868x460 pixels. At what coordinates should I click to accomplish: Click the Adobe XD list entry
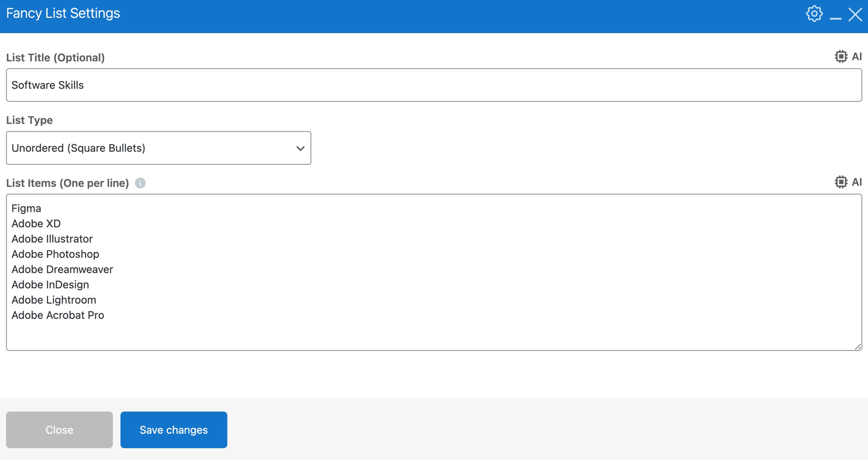pyautogui.click(x=36, y=223)
